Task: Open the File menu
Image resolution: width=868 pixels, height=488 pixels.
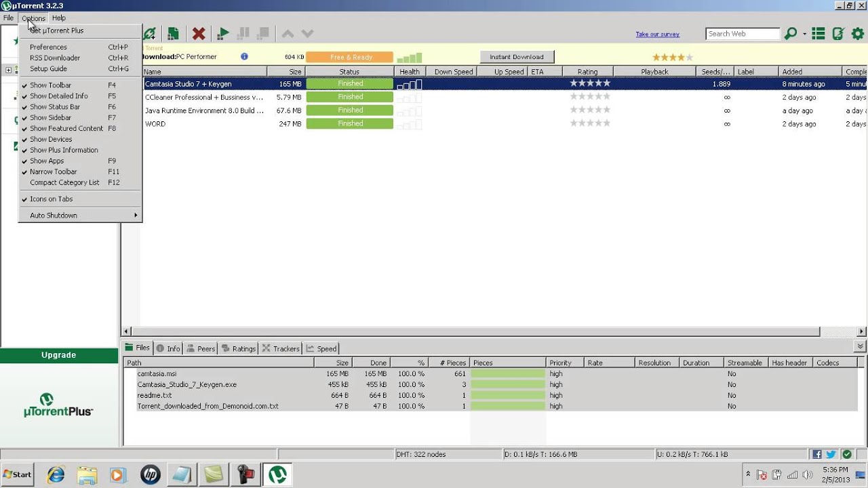Action: point(8,18)
